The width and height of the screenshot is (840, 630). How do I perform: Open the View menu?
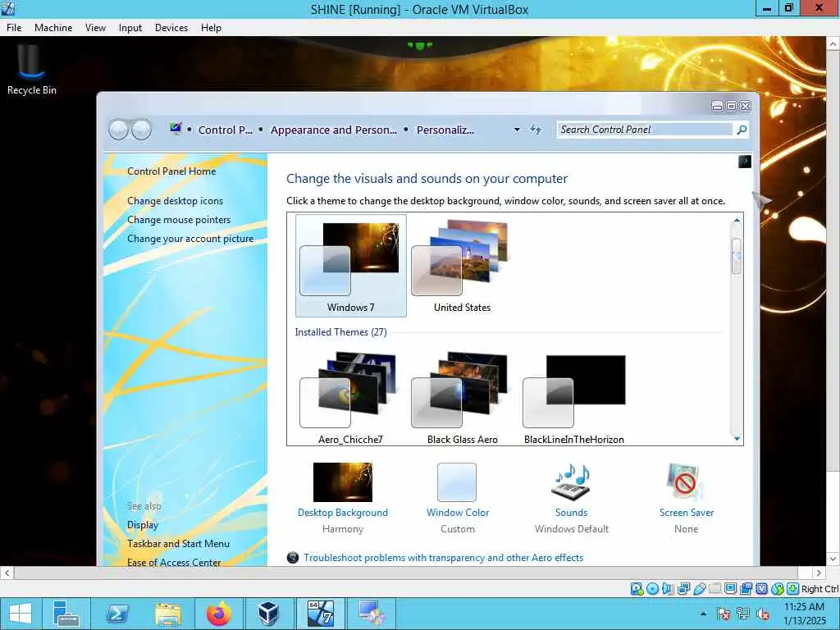click(x=95, y=28)
